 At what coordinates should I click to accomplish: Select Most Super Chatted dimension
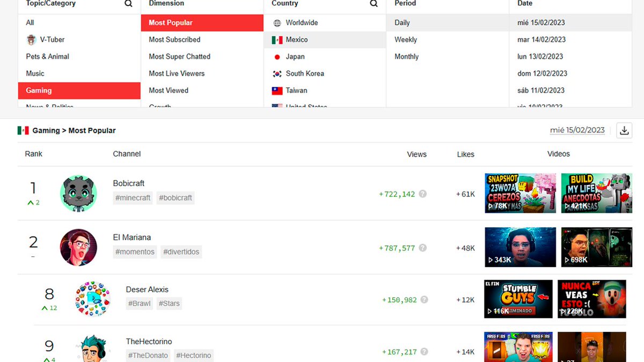(x=202, y=56)
